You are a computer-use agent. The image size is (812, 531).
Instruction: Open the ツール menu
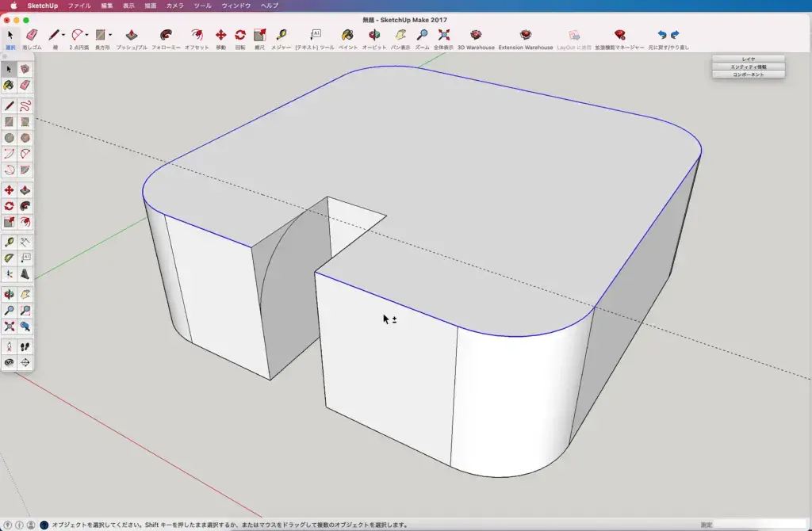[x=202, y=6]
